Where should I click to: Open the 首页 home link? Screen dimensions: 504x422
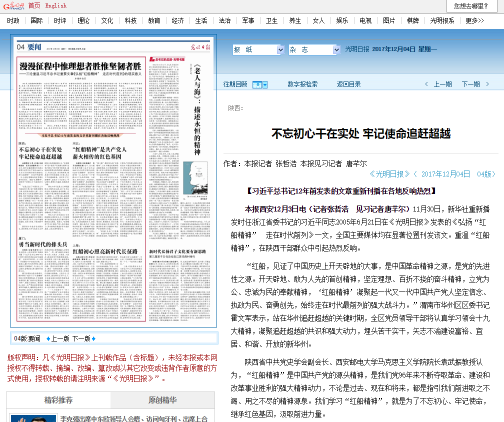point(34,5)
